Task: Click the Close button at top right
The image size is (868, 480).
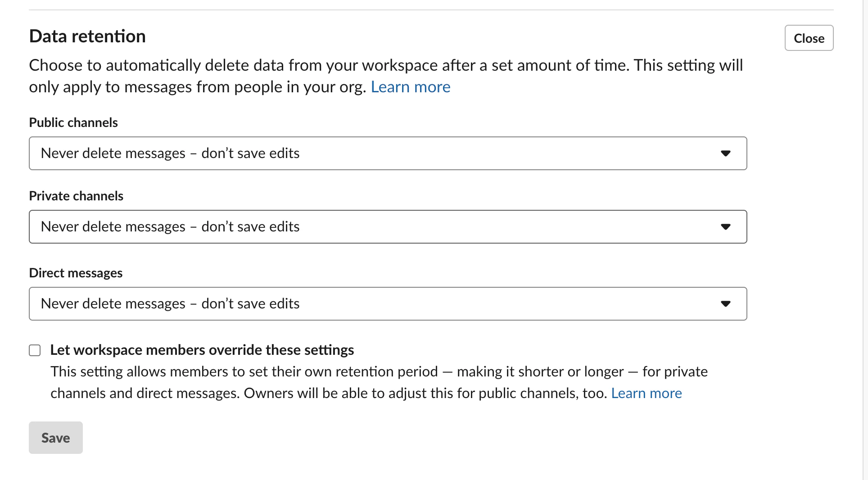Action: click(x=809, y=38)
